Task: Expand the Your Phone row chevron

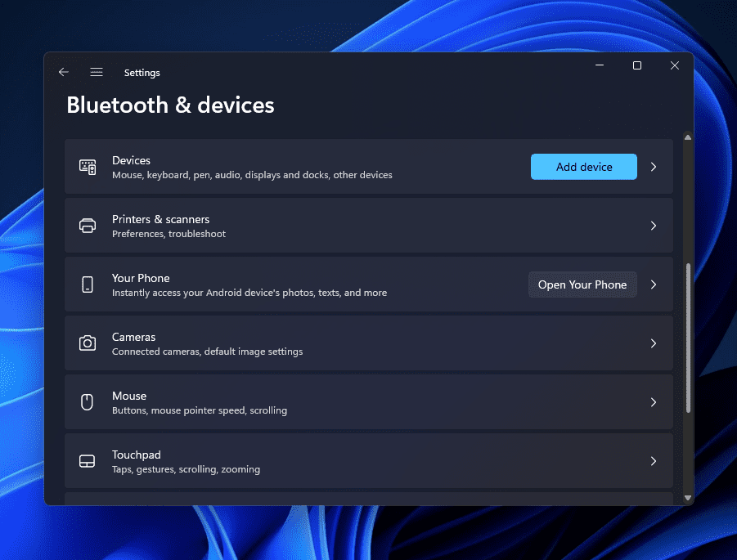Action: pos(654,284)
